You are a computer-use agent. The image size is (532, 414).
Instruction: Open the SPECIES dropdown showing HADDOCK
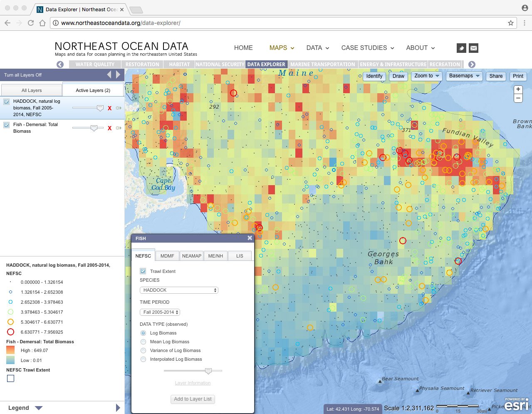click(x=179, y=290)
